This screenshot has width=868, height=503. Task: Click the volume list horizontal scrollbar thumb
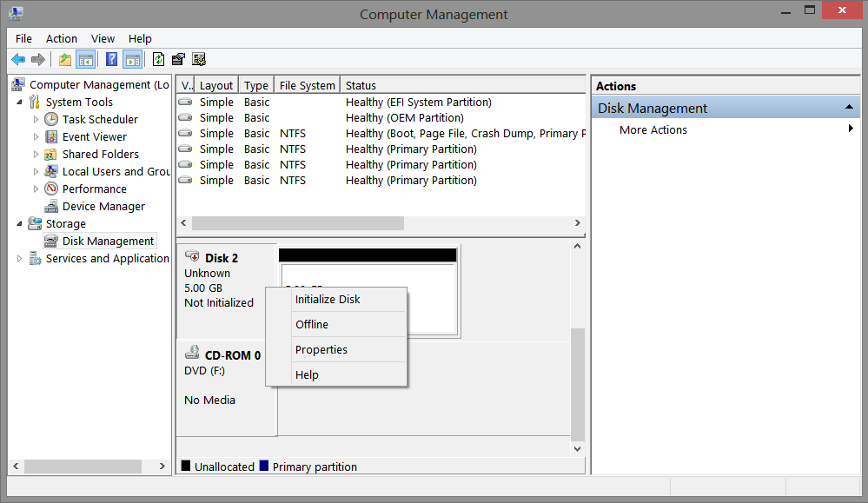tap(297, 223)
